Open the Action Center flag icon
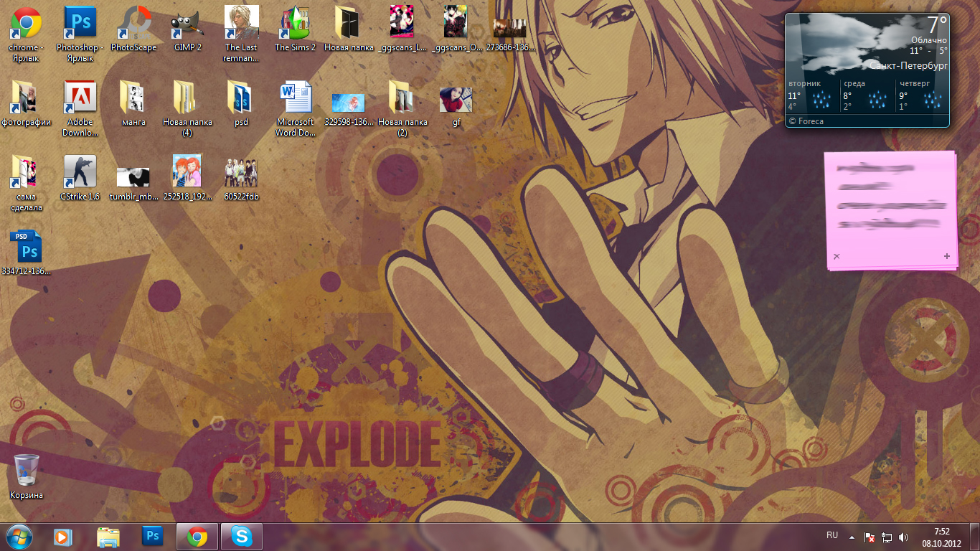980x551 pixels. (x=869, y=537)
